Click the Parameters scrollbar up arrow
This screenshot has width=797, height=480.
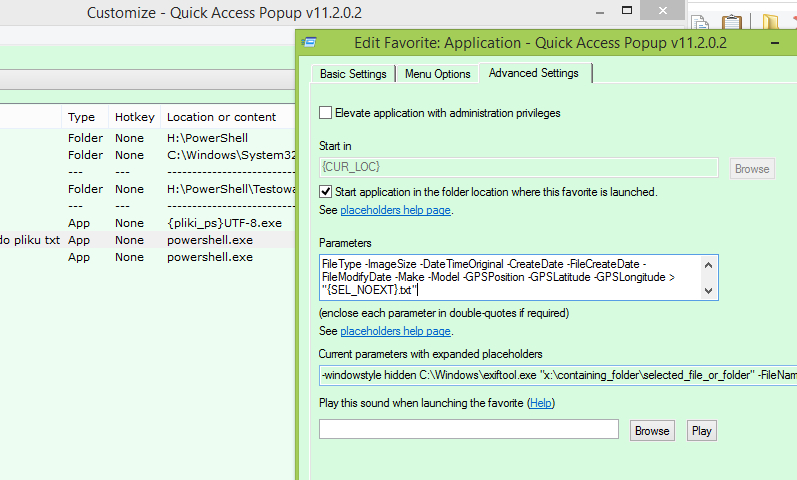coord(709,264)
